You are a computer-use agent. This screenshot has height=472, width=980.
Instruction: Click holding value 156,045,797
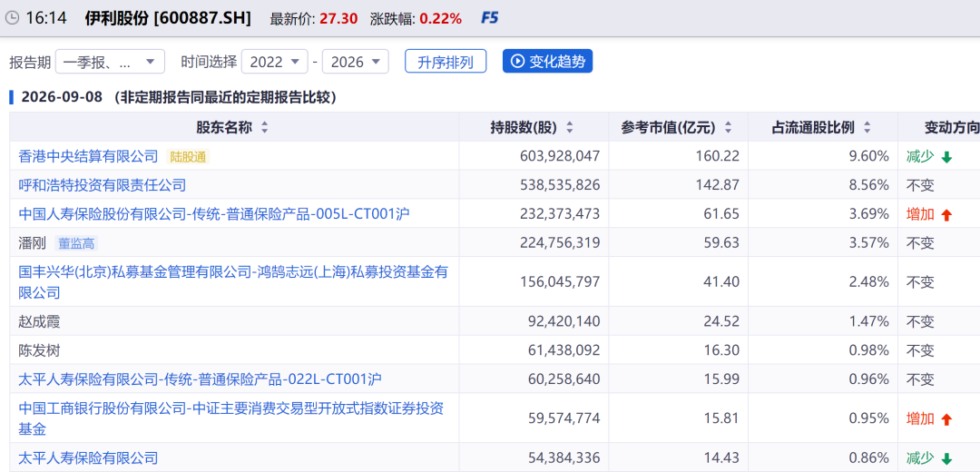tap(560, 282)
